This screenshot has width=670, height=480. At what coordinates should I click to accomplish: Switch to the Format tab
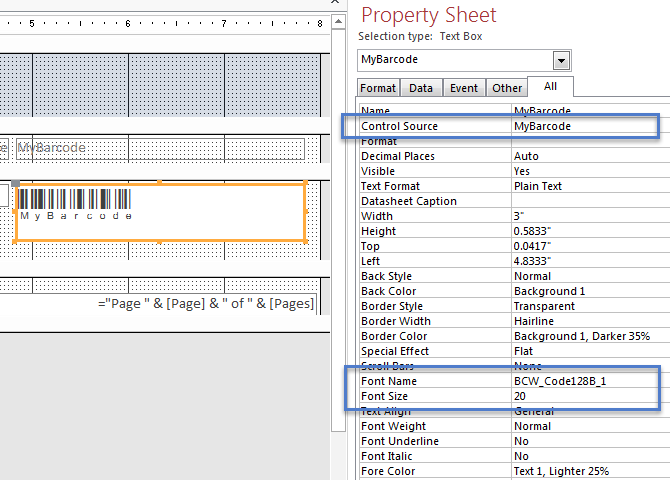pos(378,88)
